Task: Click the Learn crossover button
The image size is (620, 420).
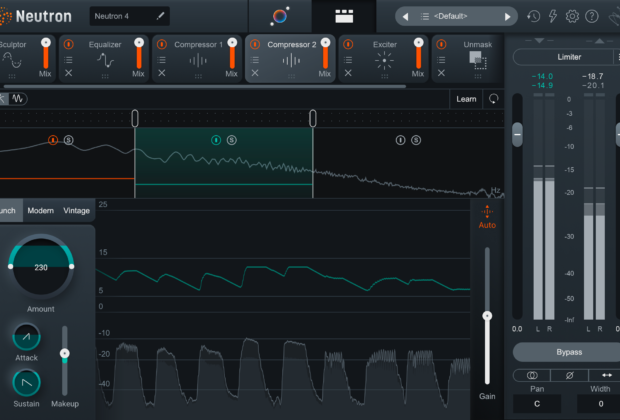Action: pyautogui.click(x=466, y=99)
